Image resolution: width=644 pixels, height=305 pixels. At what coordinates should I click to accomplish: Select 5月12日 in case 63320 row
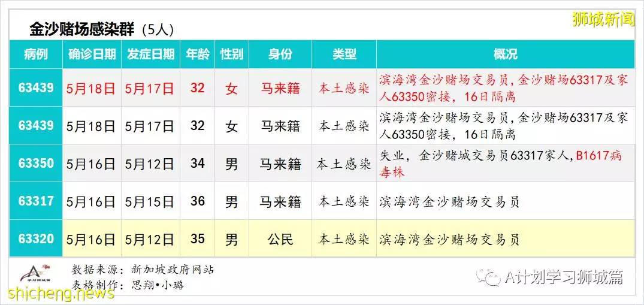point(150,240)
